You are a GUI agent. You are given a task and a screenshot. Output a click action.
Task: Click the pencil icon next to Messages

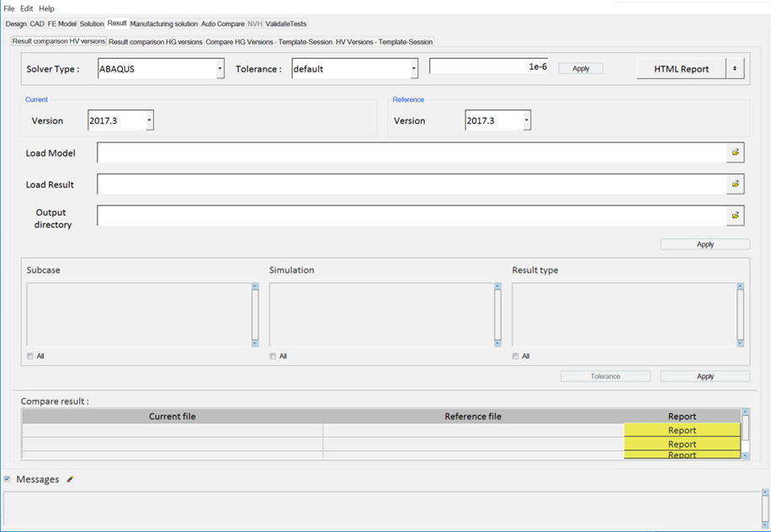(71, 479)
